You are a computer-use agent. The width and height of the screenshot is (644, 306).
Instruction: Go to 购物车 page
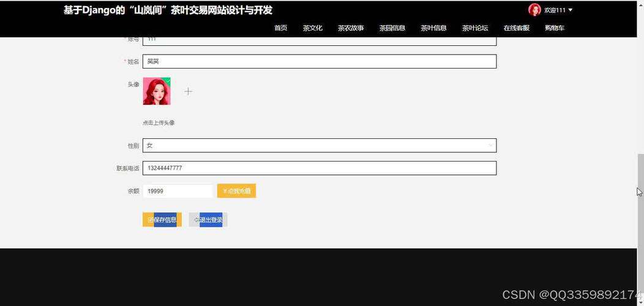point(555,28)
